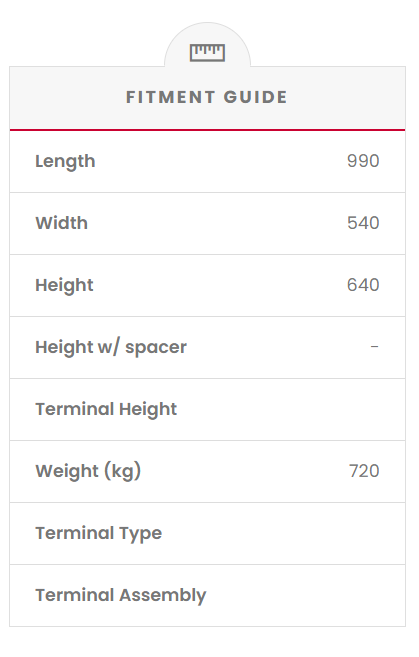Click the Height value 640
The height and width of the screenshot is (657, 419).
tap(363, 285)
